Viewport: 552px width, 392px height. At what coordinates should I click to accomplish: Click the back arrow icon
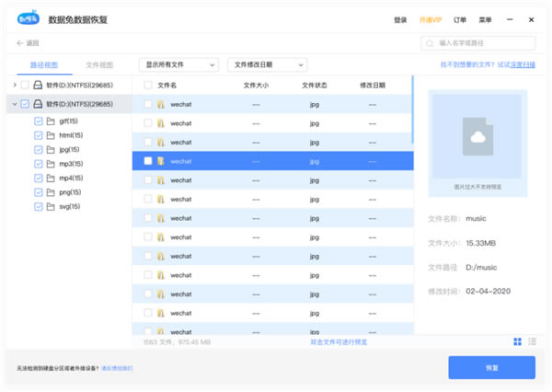[x=19, y=43]
